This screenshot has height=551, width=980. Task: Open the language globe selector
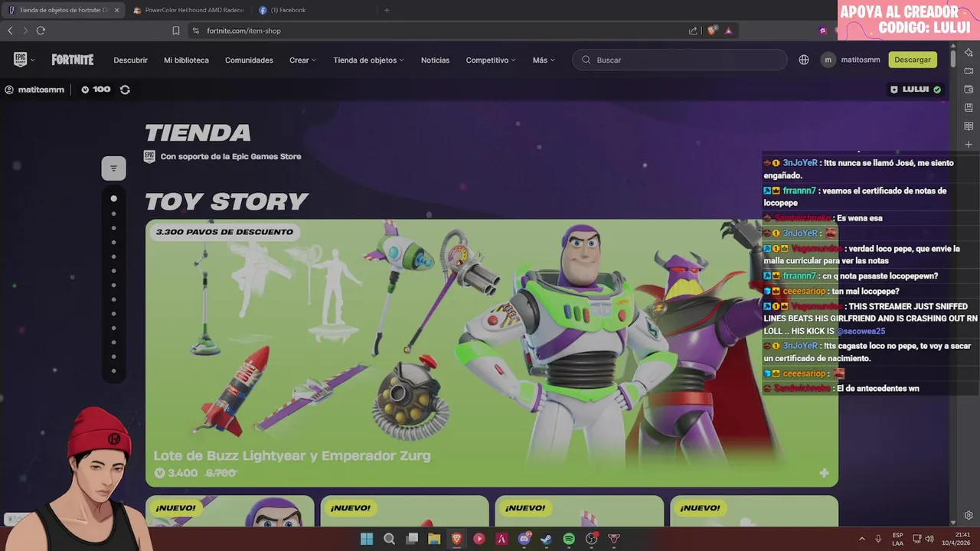point(804,60)
